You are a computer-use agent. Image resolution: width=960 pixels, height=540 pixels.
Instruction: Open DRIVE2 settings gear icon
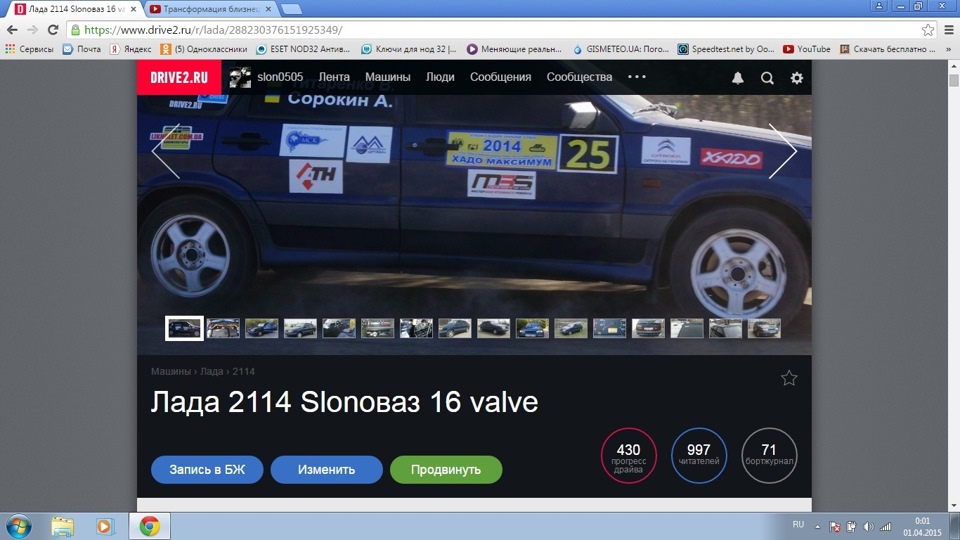pos(797,78)
